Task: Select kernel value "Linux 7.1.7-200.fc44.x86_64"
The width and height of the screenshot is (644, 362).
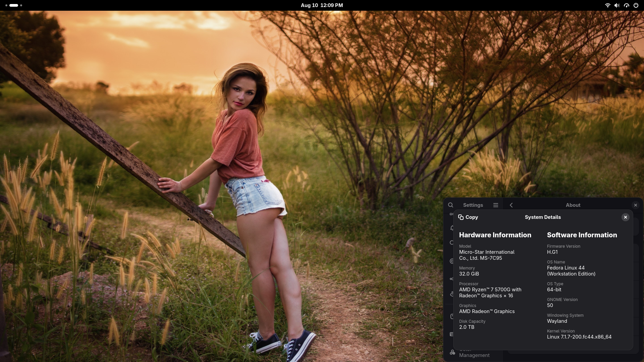Action: pos(579,337)
